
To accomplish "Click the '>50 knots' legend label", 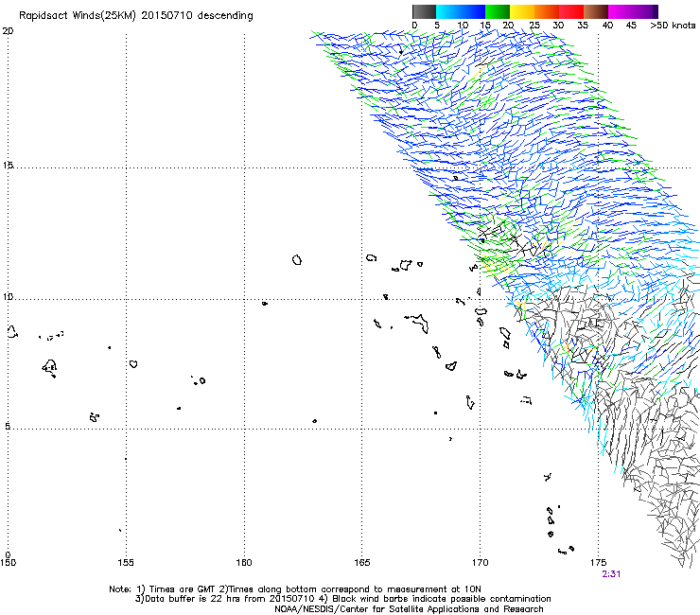I will coord(673,26).
